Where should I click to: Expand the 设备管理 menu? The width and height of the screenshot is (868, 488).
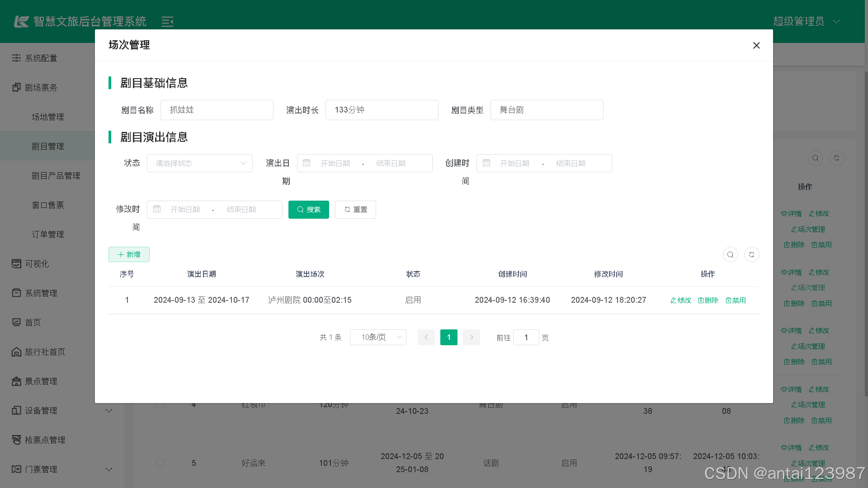108,410
